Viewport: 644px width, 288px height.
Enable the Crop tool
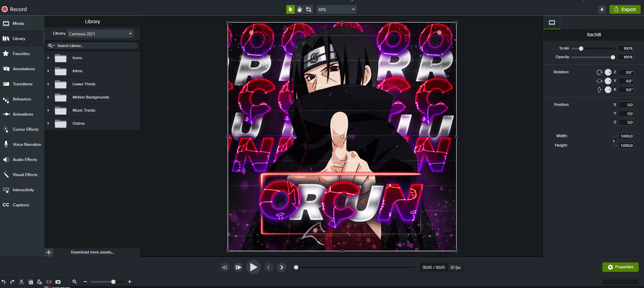tap(309, 9)
